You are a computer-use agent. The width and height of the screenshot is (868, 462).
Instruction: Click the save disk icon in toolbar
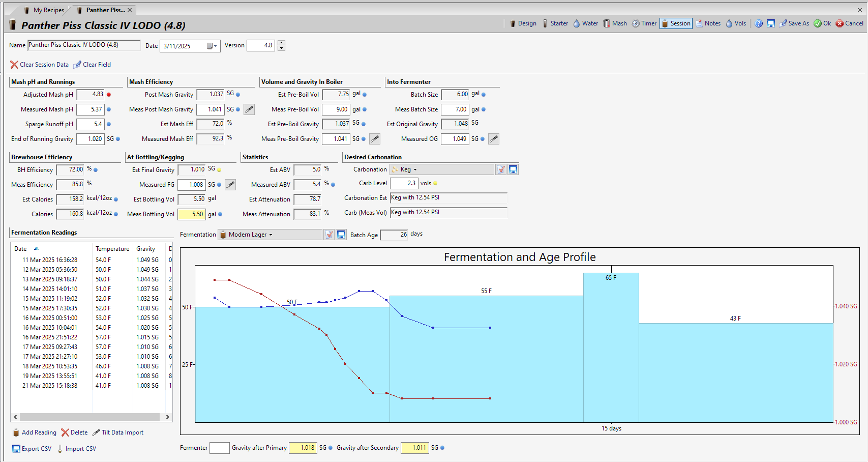(771, 23)
